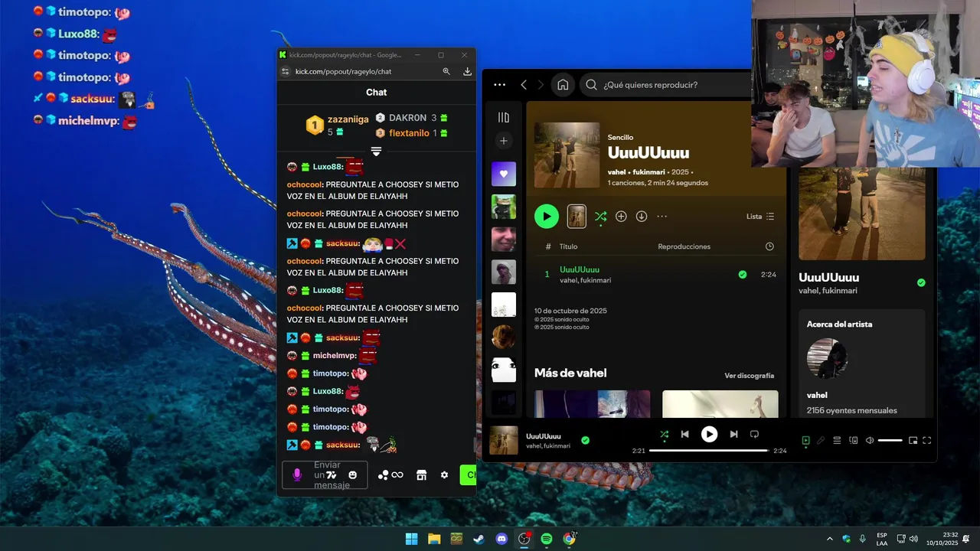This screenshot has height=551, width=980.
Task: Toggle saved checkmark in right Now Playing panel
Action: click(921, 282)
